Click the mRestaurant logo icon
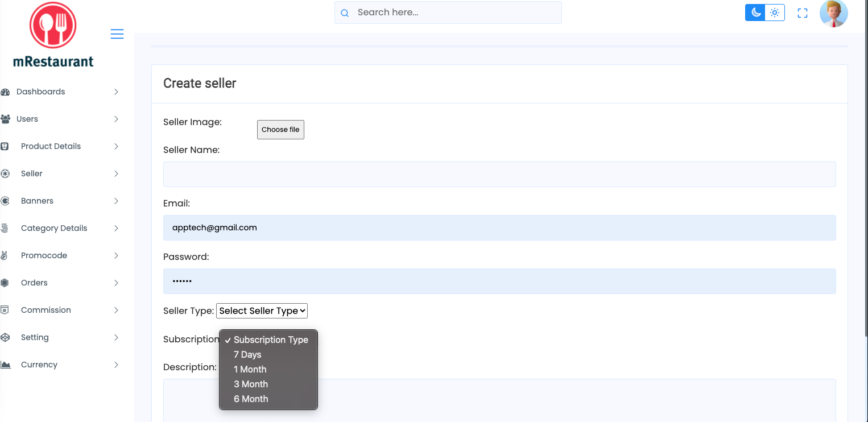The image size is (868, 422). pos(53,26)
